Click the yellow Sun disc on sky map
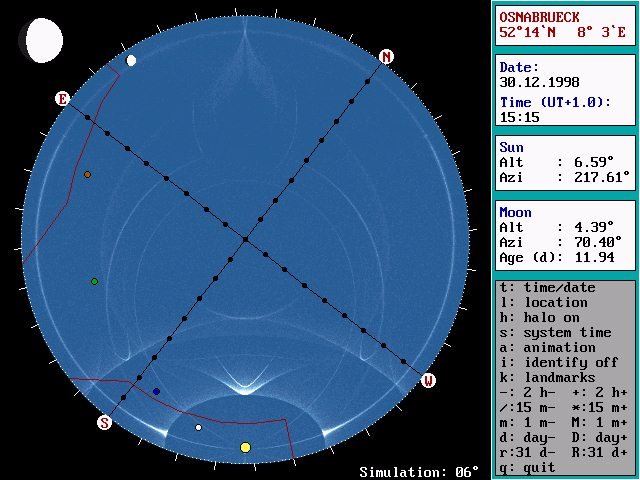Viewport: 640px width, 480px height. [245, 447]
